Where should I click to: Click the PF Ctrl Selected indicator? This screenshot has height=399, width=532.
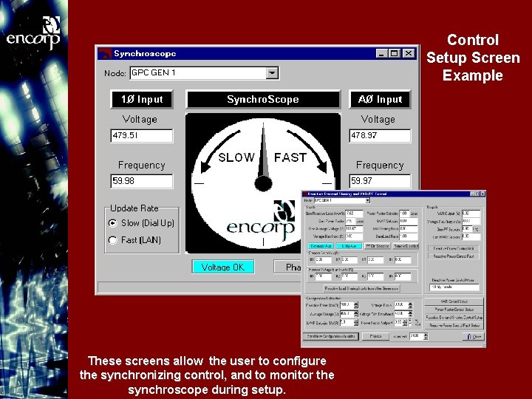(x=378, y=246)
